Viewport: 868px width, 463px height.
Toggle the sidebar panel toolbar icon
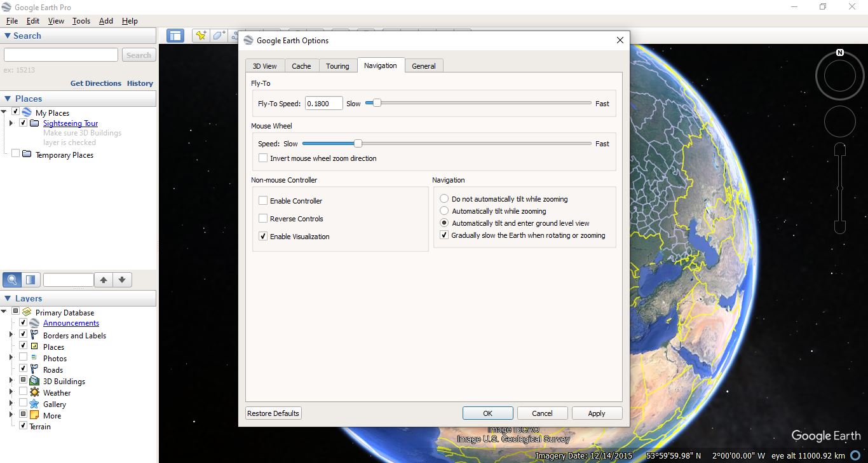tap(175, 36)
